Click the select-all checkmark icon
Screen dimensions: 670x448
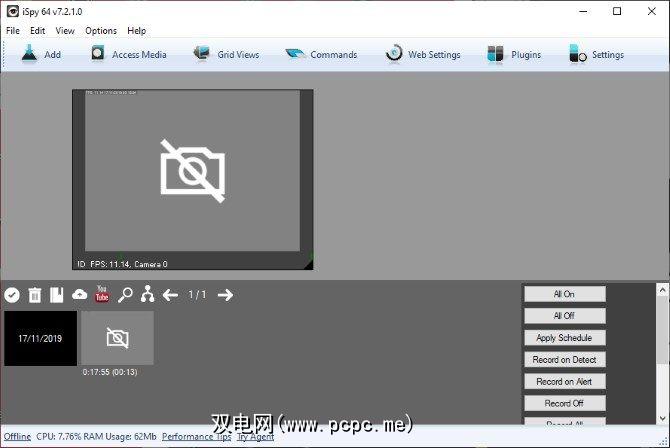coord(12,295)
